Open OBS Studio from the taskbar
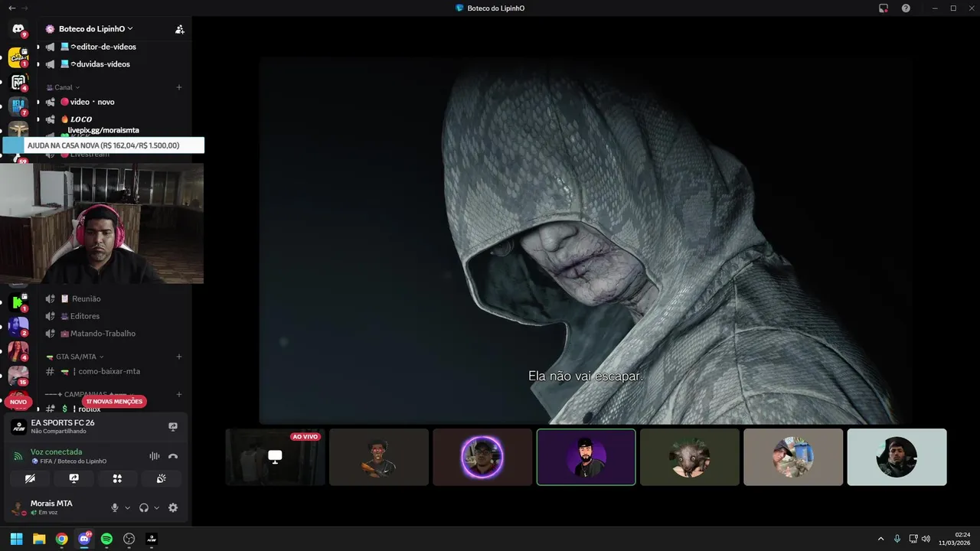Screen dimensions: 980x551 click(x=129, y=539)
